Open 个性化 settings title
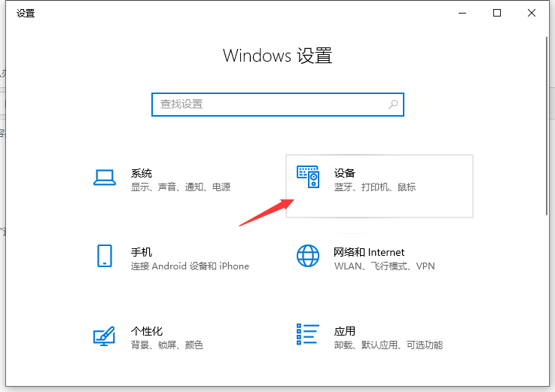555x392 pixels. pos(147,331)
